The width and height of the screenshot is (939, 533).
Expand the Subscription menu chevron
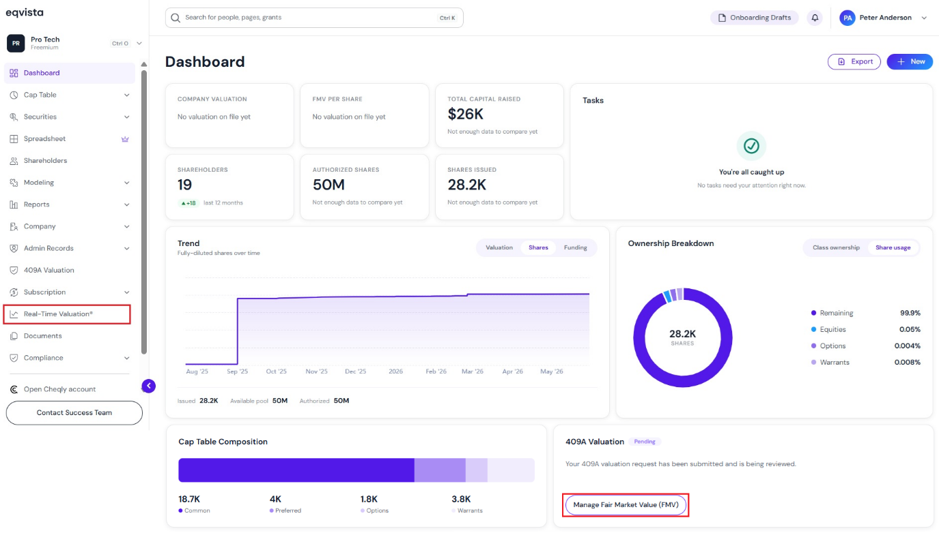(126, 292)
